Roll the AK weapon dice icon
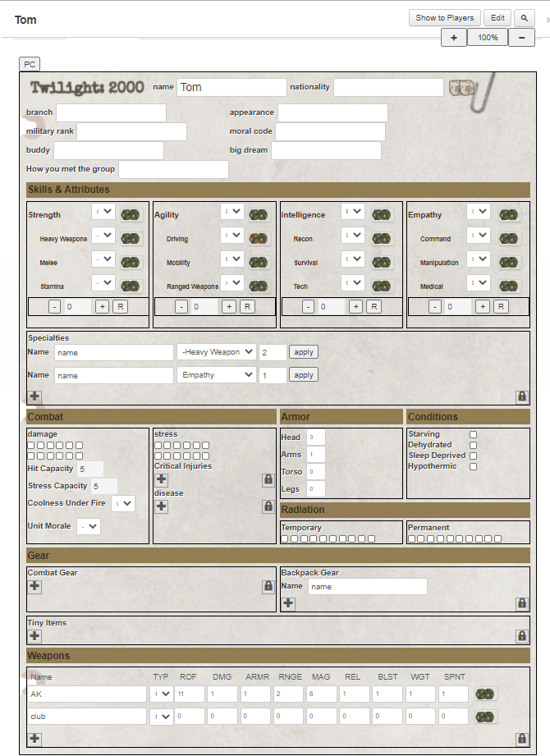The image size is (550, 756). pos(485,694)
